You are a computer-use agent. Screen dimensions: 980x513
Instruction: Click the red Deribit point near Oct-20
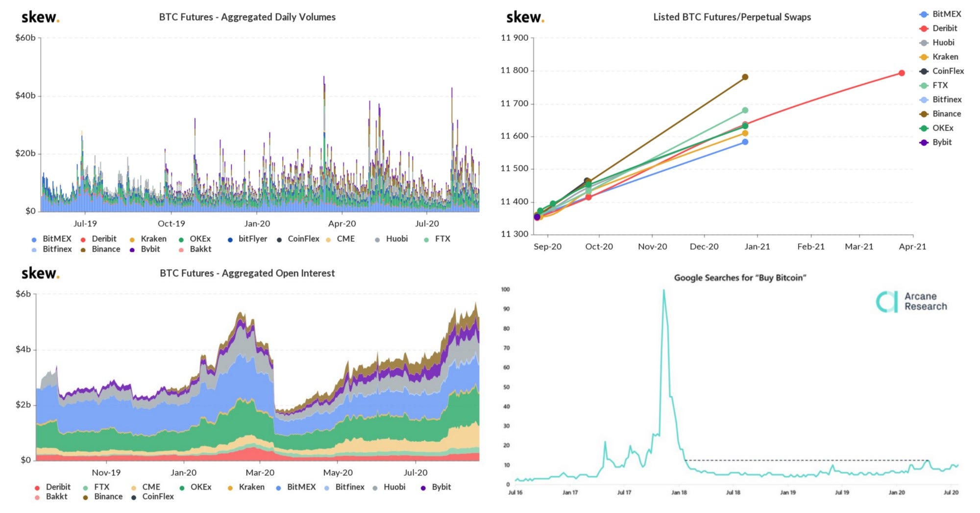[x=588, y=197]
